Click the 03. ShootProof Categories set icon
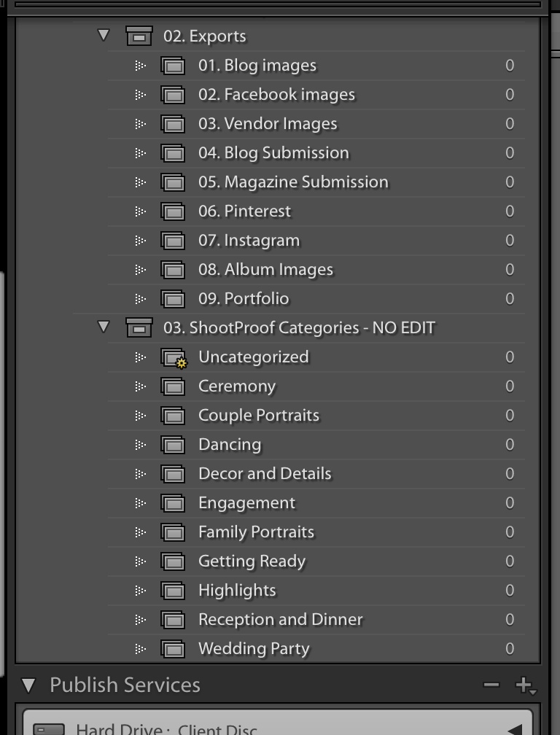The height and width of the screenshot is (735, 560). pyautogui.click(x=139, y=327)
